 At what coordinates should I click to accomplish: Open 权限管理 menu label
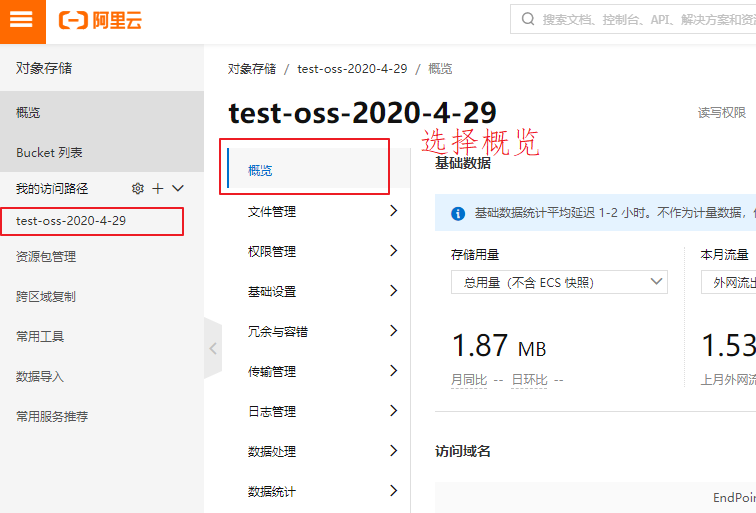pyautogui.click(x=272, y=251)
